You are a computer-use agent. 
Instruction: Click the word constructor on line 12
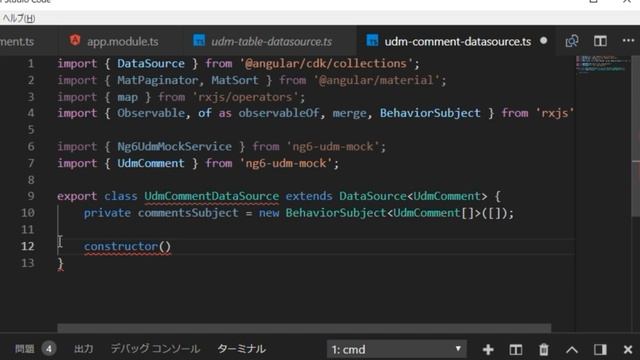tap(121, 246)
